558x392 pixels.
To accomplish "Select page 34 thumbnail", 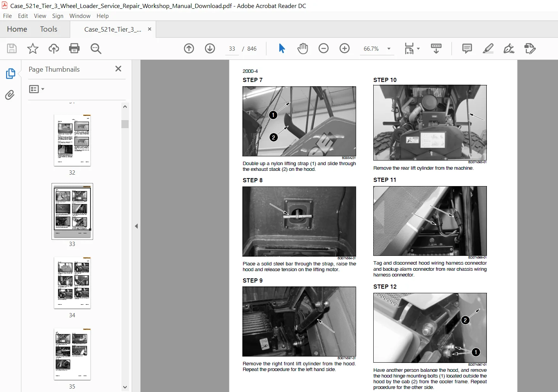I will click(x=72, y=283).
